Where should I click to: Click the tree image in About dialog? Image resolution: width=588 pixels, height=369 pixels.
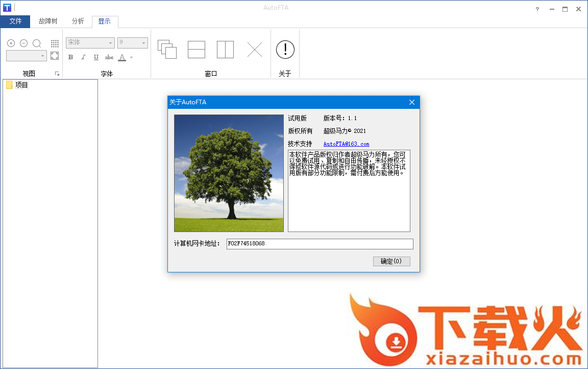(x=229, y=173)
